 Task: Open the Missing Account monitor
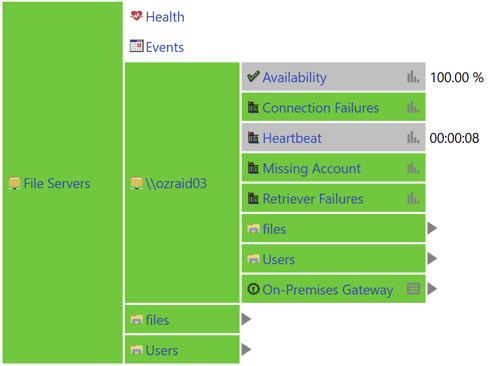coord(312,168)
